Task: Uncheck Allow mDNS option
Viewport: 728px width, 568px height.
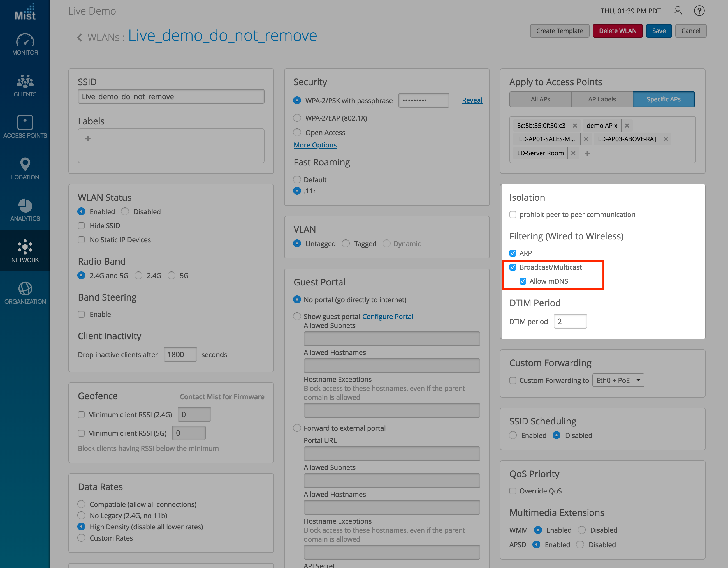Action: [523, 281]
